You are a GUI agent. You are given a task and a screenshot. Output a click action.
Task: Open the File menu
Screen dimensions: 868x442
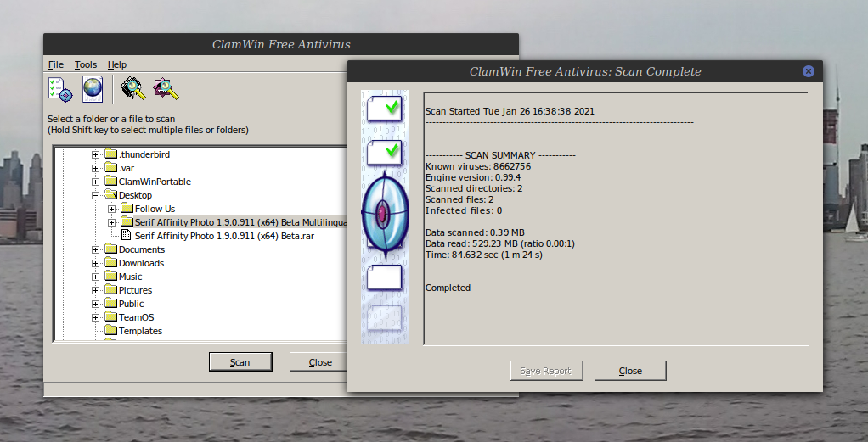click(56, 64)
